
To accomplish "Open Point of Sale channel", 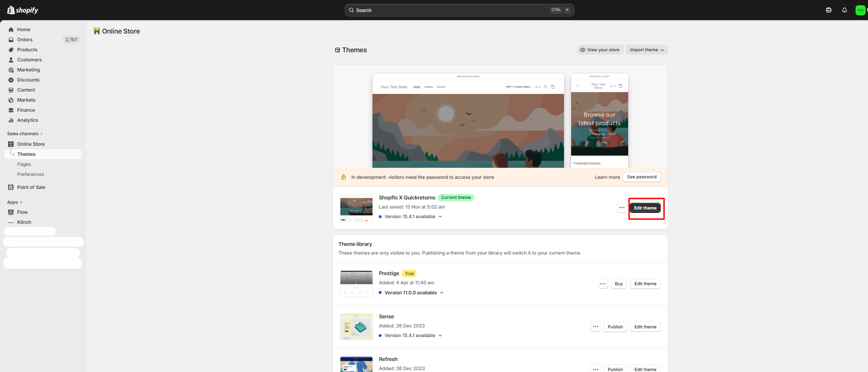I will point(31,187).
